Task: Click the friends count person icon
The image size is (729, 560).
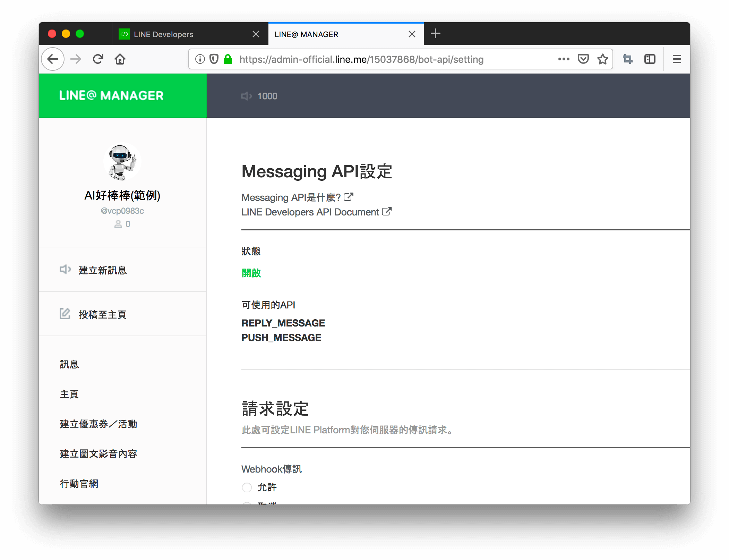Action: tap(118, 224)
